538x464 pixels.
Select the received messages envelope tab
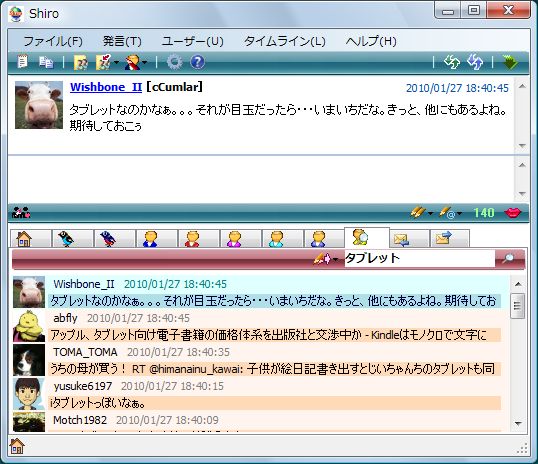[409, 238]
